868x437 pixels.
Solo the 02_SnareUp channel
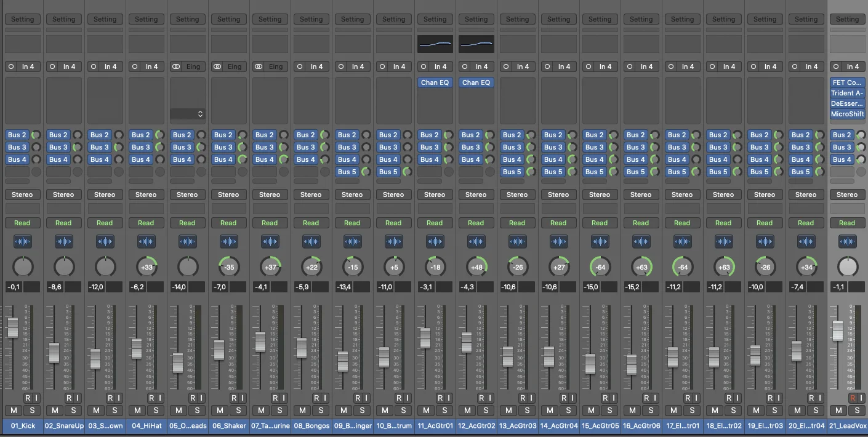pos(73,411)
